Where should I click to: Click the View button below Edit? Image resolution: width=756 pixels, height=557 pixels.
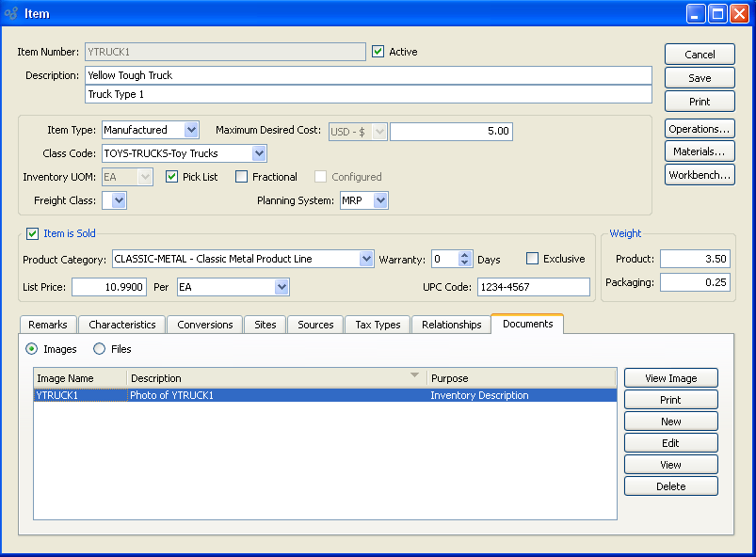tap(670, 465)
